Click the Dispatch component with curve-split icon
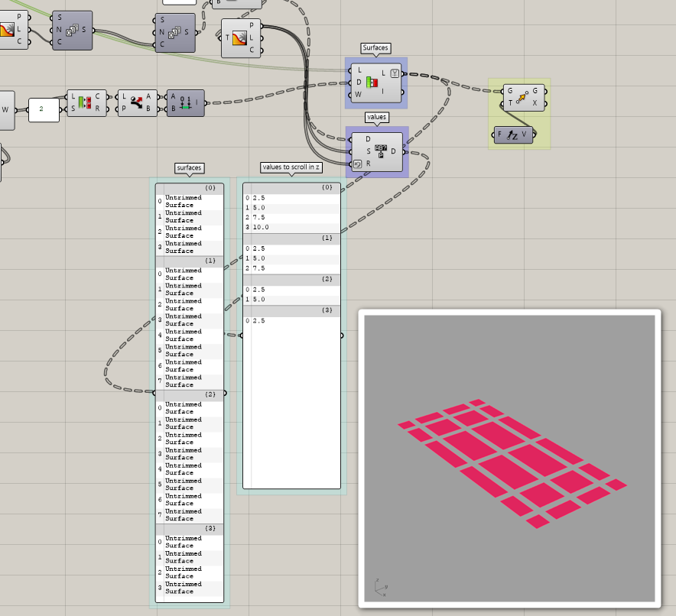 137,101
